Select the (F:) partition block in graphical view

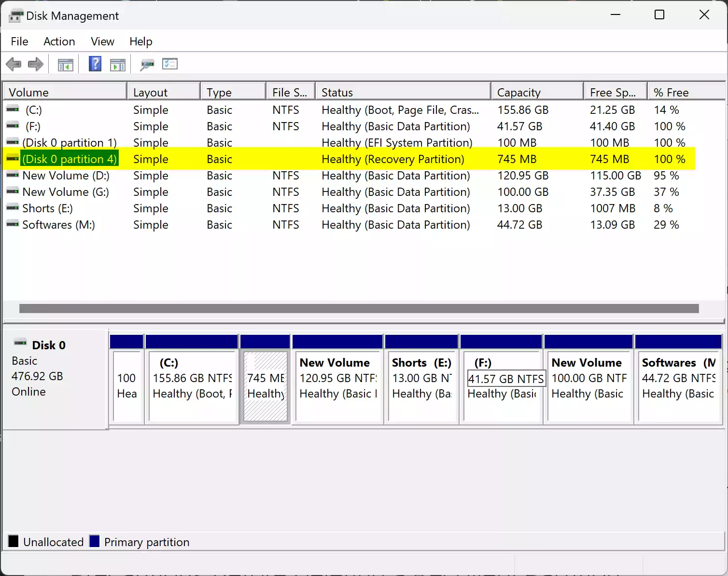coord(502,386)
